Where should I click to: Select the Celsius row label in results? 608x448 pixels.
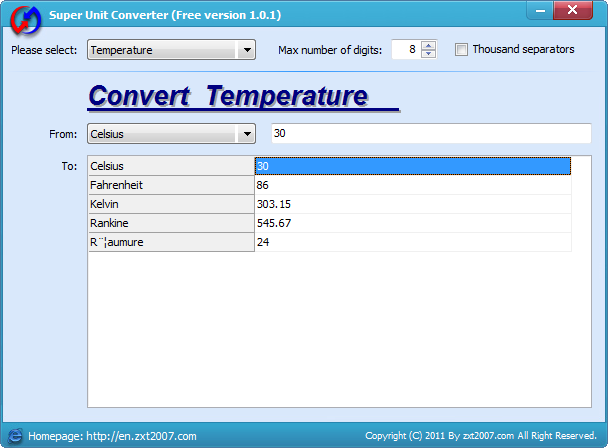coord(171,166)
